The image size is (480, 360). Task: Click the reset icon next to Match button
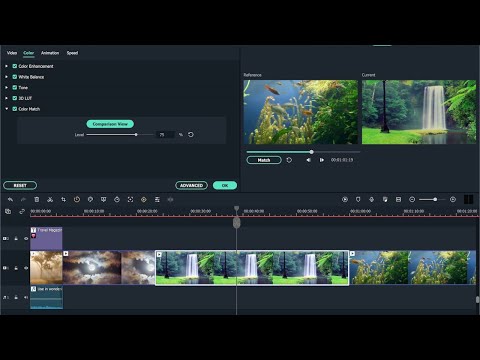click(289, 160)
